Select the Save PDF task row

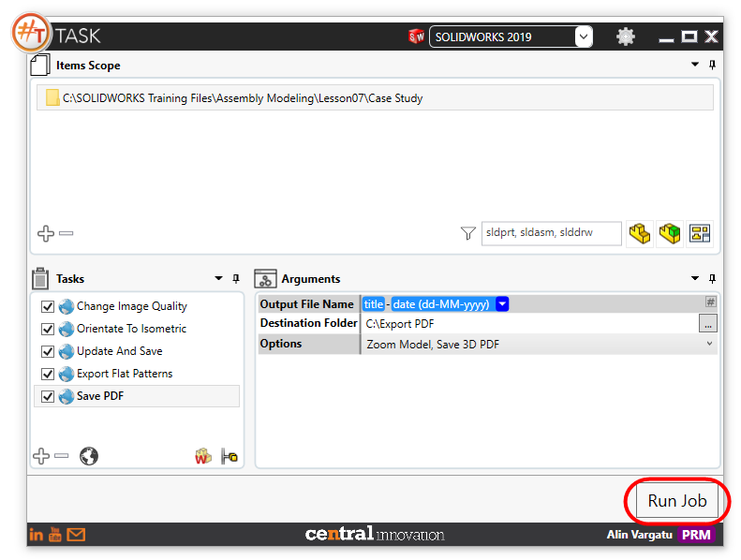coord(137,396)
